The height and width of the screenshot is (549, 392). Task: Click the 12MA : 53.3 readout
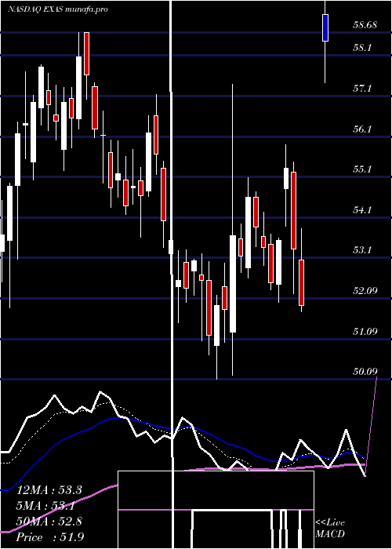pyautogui.click(x=49, y=490)
